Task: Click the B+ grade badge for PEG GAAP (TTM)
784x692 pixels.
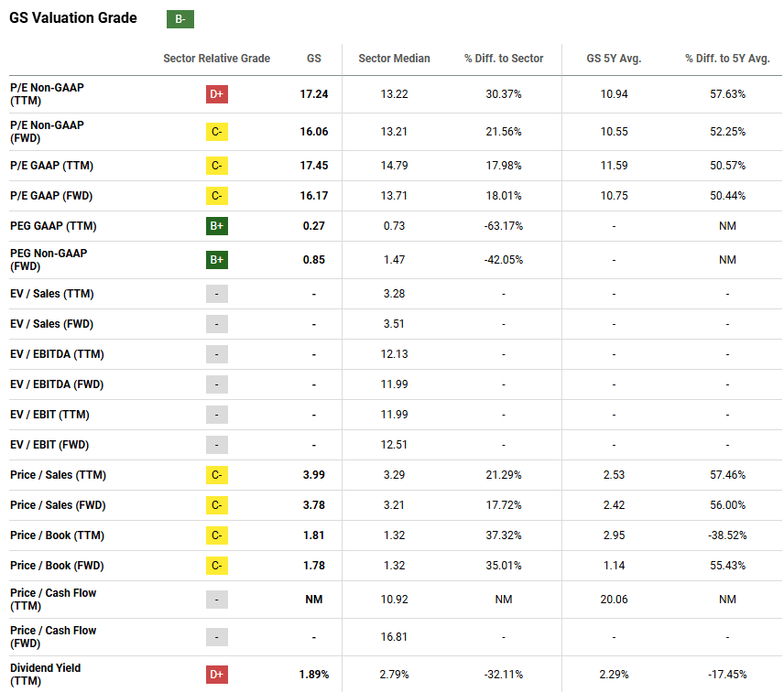Action: pyautogui.click(x=217, y=226)
